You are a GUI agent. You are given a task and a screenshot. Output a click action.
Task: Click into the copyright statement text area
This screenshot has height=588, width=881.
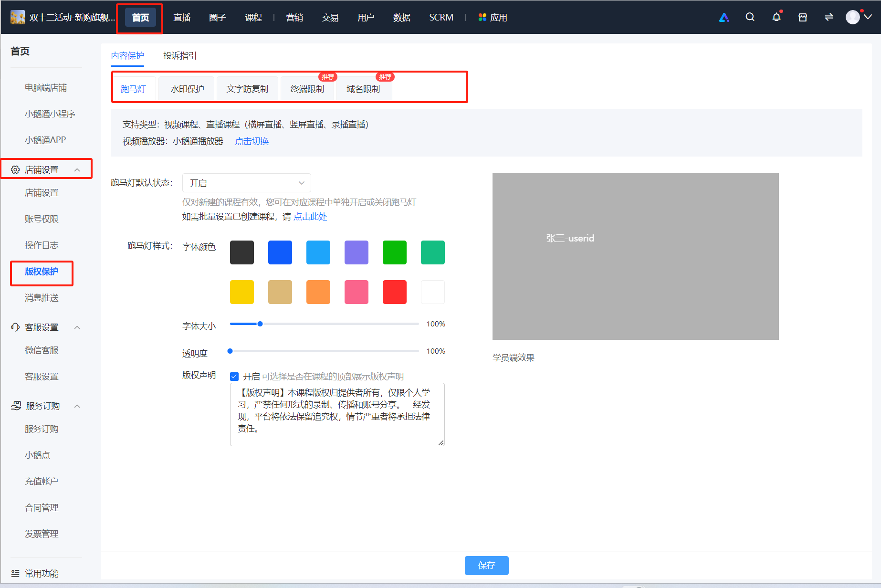pyautogui.click(x=337, y=414)
